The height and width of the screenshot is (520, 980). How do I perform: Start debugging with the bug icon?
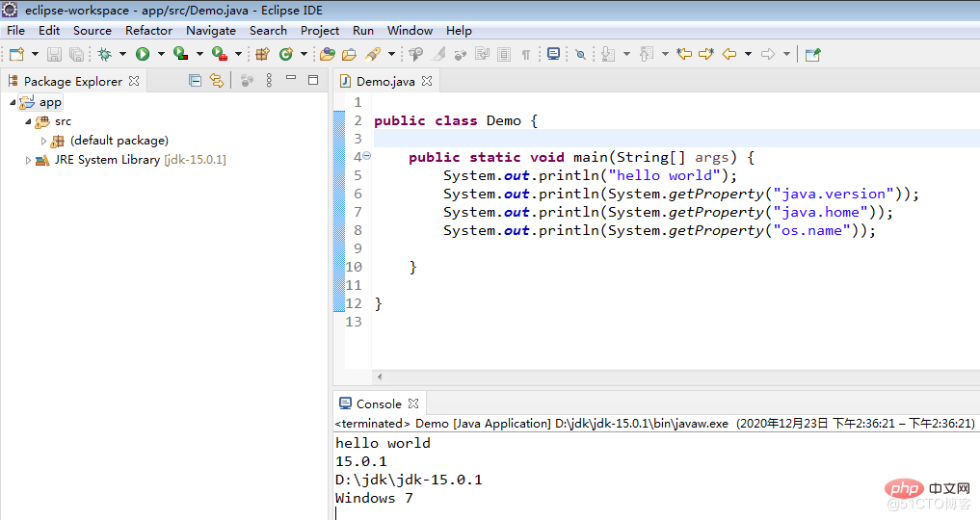104,54
